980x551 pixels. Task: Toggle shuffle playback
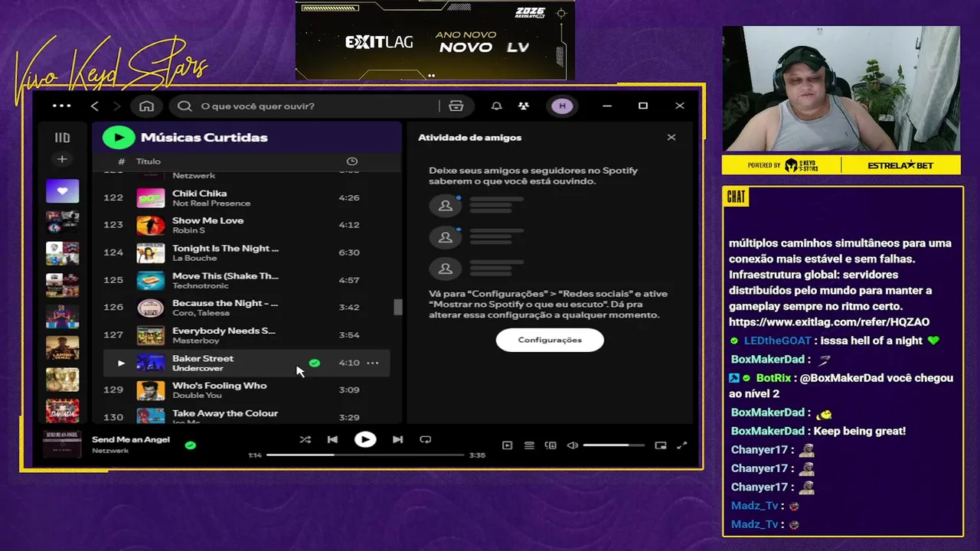click(x=305, y=439)
